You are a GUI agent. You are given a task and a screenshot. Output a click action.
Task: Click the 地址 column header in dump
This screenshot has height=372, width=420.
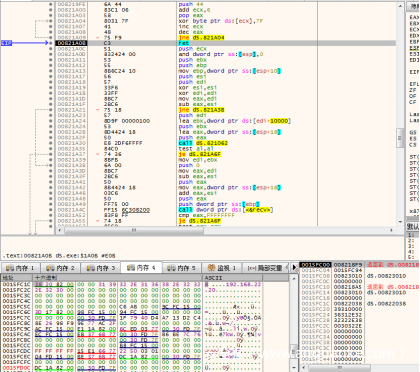pyautogui.click(x=17, y=278)
